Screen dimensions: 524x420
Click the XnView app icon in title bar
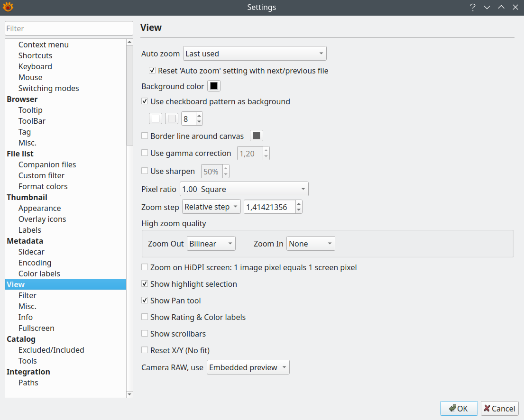8,7
